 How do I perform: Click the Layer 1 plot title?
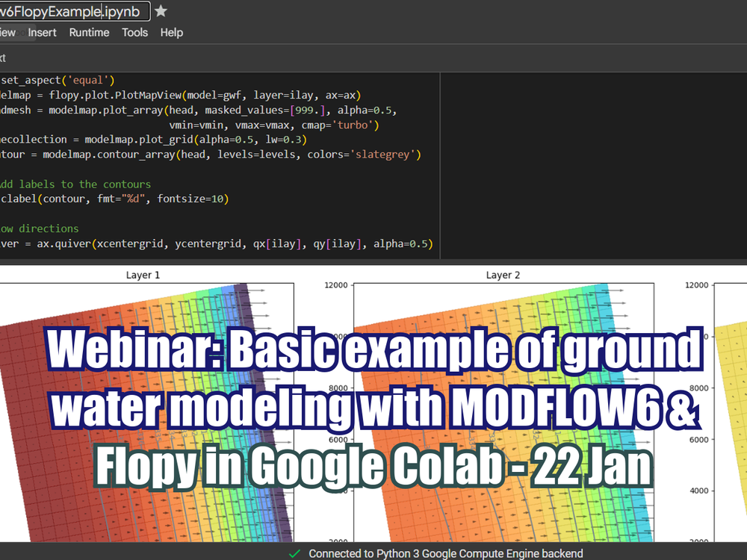pos(143,275)
